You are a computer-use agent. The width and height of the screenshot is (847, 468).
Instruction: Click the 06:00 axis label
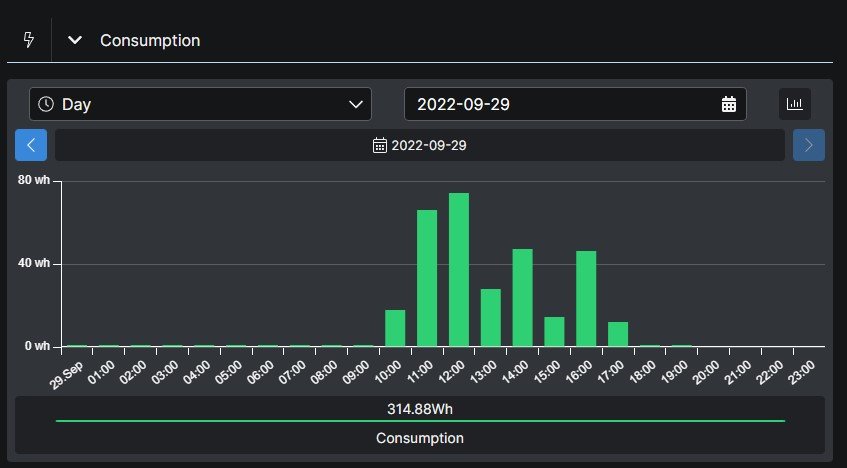259,372
